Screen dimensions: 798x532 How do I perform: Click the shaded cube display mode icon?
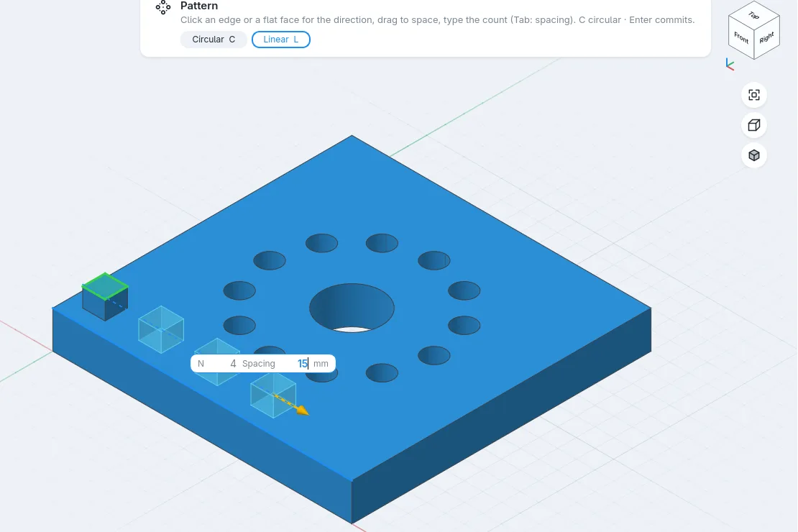[x=754, y=155]
